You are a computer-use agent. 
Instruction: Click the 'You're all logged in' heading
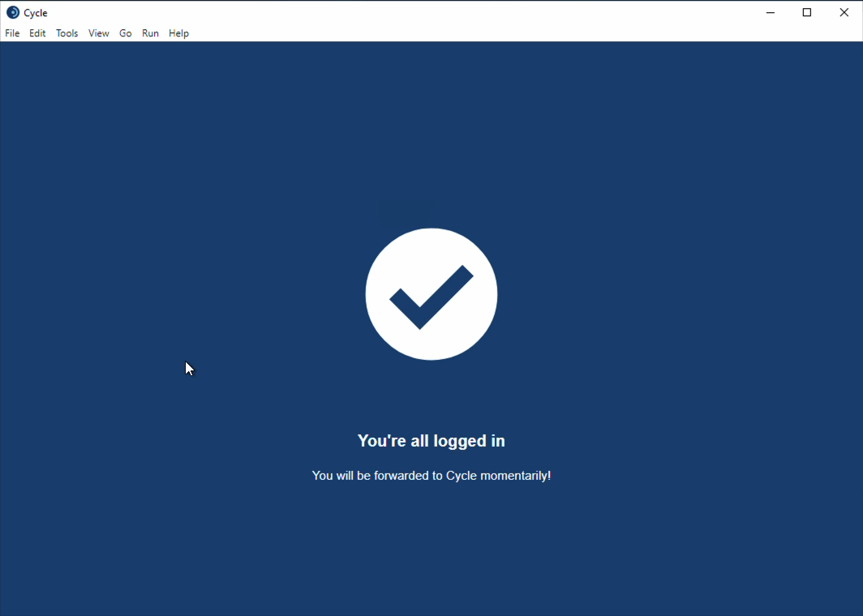click(431, 441)
